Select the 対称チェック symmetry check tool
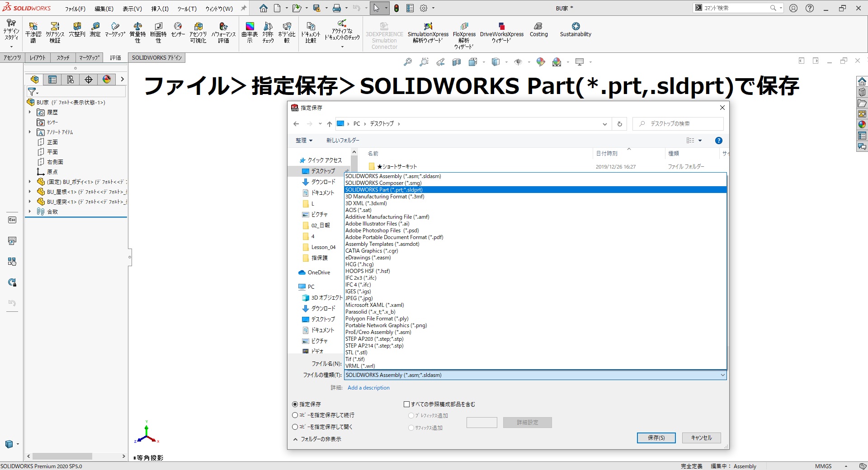Viewport: 868px width, 470px height. (x=267, y=32)
